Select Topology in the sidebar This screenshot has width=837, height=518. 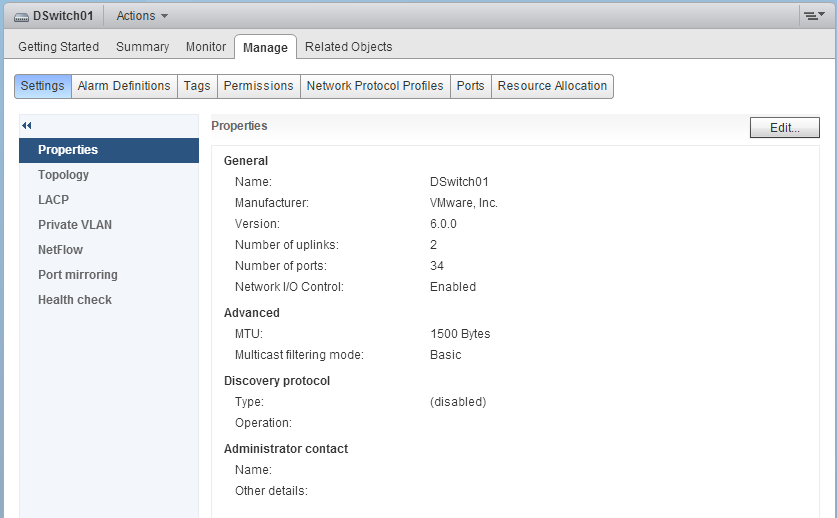coord(63,175)
